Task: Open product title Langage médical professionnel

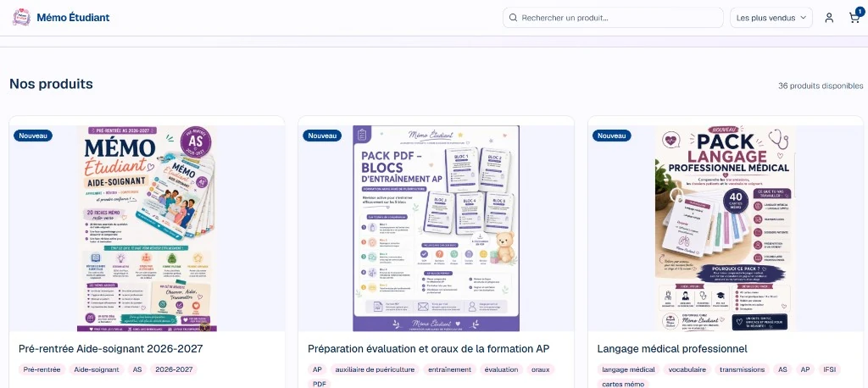Action: click(x=672, y=349)
